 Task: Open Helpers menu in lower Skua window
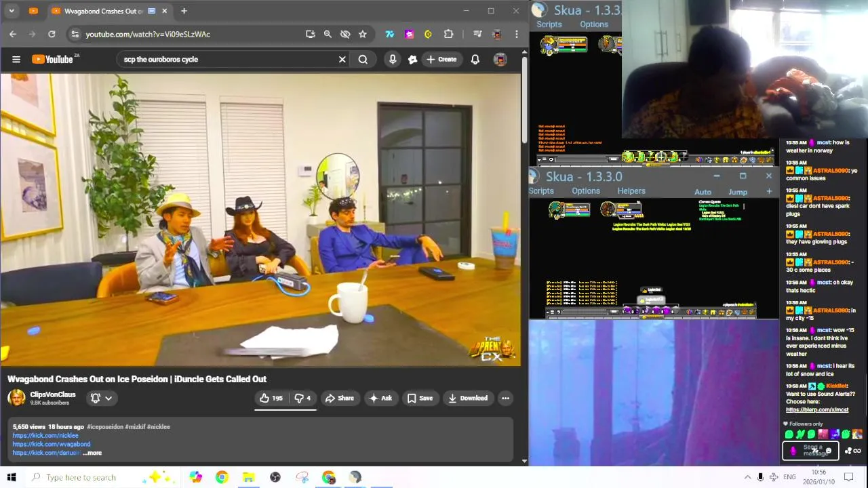(x=631, y=191)
